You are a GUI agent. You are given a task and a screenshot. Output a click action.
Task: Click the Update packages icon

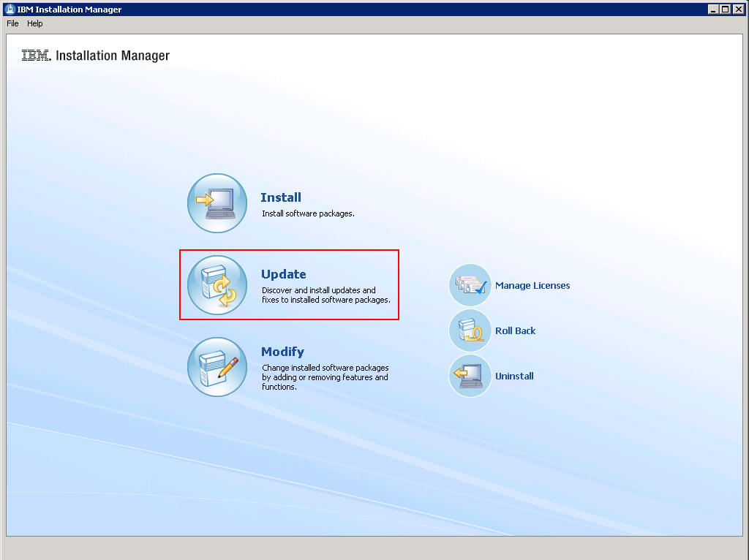point(217,285)
